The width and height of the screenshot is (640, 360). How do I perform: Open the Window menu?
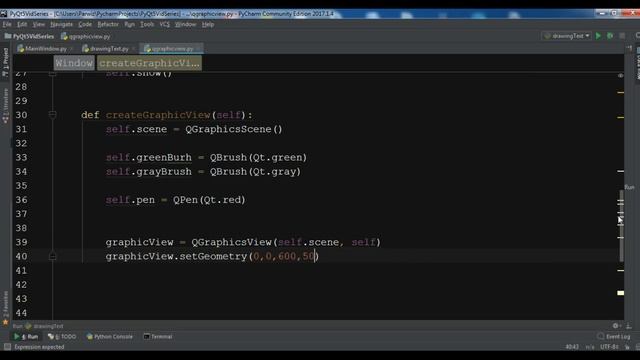pos(186,24)
